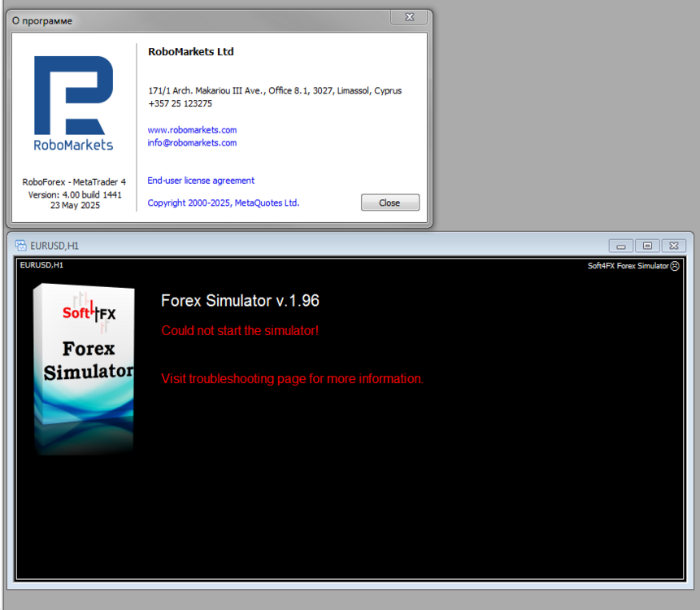Open End-user license agreement link
This screenshot has height=610, width=700.
(x=201, y=181)
